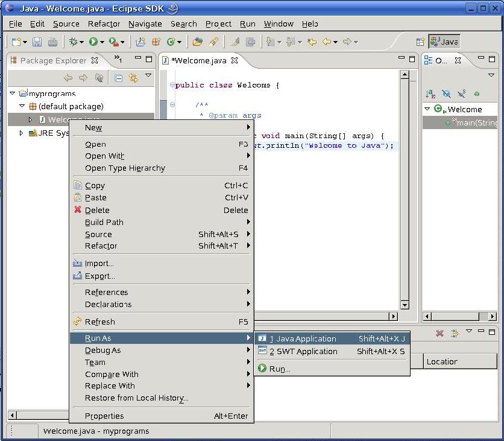Choose Copy from the context menu
The image size is (504, 441).
click(x=162, y=186)
